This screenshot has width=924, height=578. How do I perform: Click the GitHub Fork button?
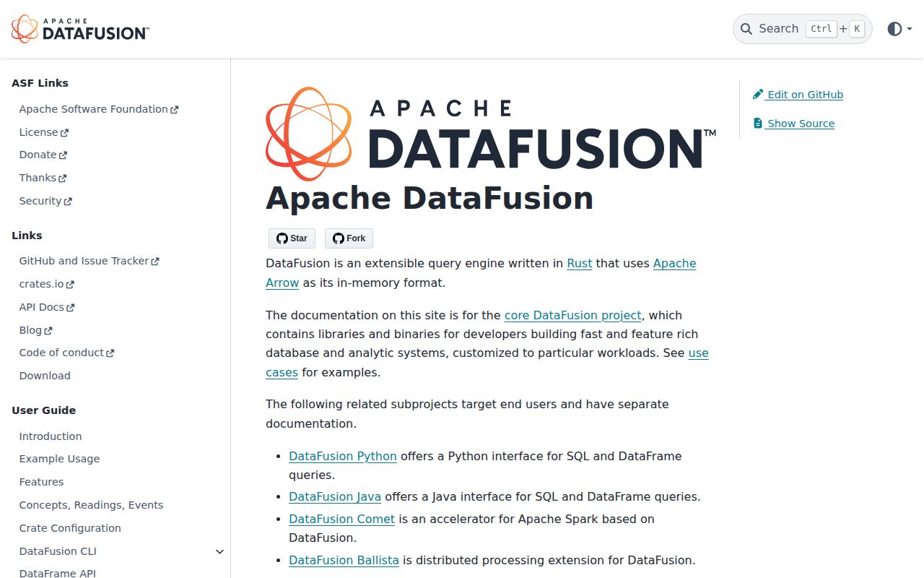(349, 238)
